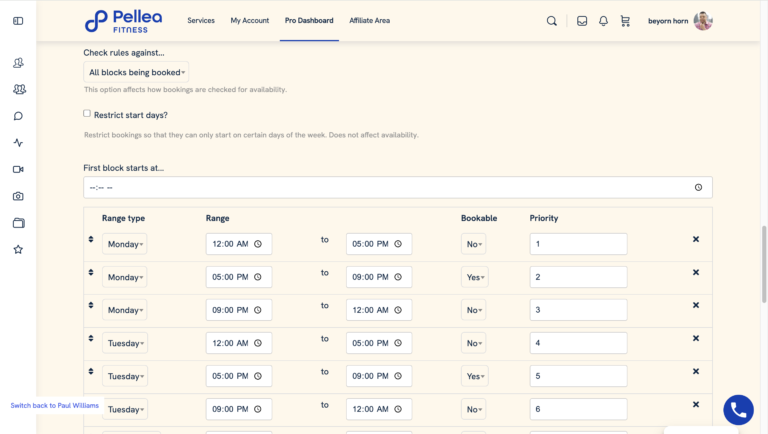
Task: Open the All blocks being booked dropdown
Action: [x=136, y=72]
